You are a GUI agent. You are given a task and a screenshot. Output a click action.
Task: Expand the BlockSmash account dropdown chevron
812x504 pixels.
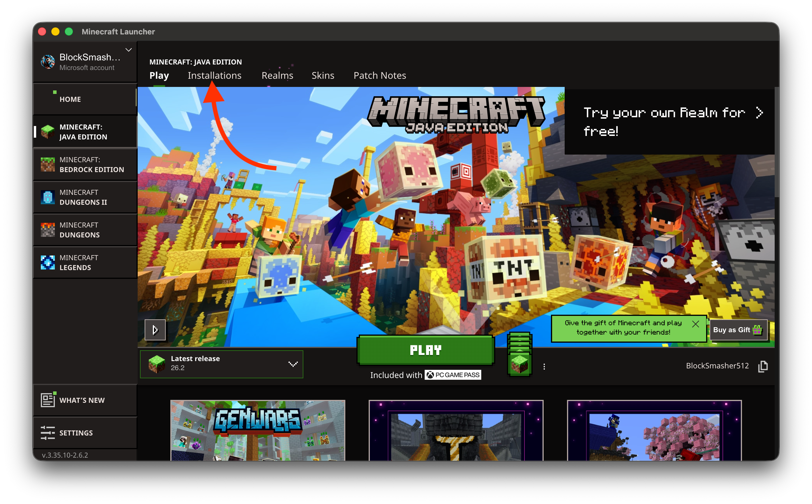pos(128,50)
